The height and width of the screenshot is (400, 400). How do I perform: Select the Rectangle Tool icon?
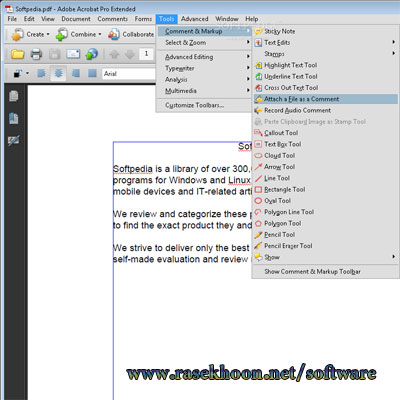tap(258, 190)
